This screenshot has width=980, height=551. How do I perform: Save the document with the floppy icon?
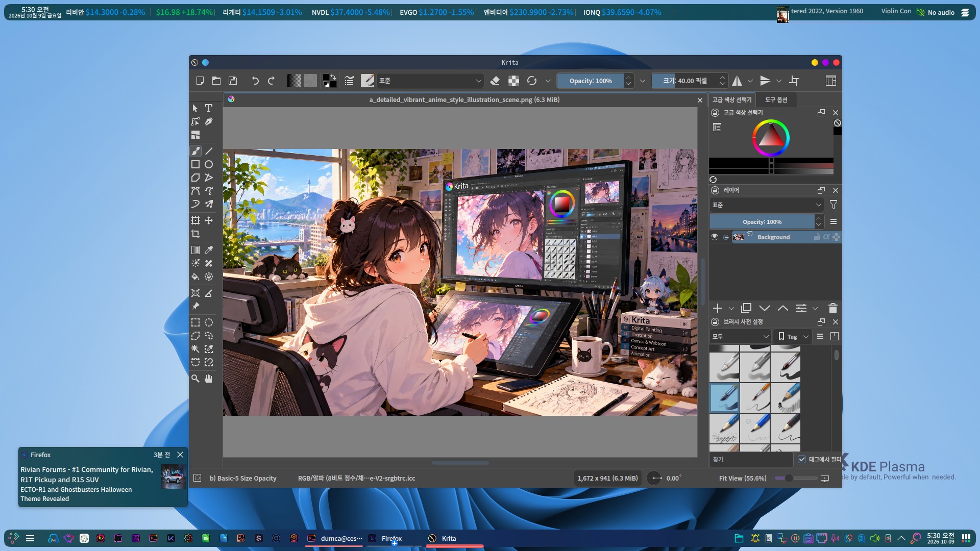[x=233, y=81]
